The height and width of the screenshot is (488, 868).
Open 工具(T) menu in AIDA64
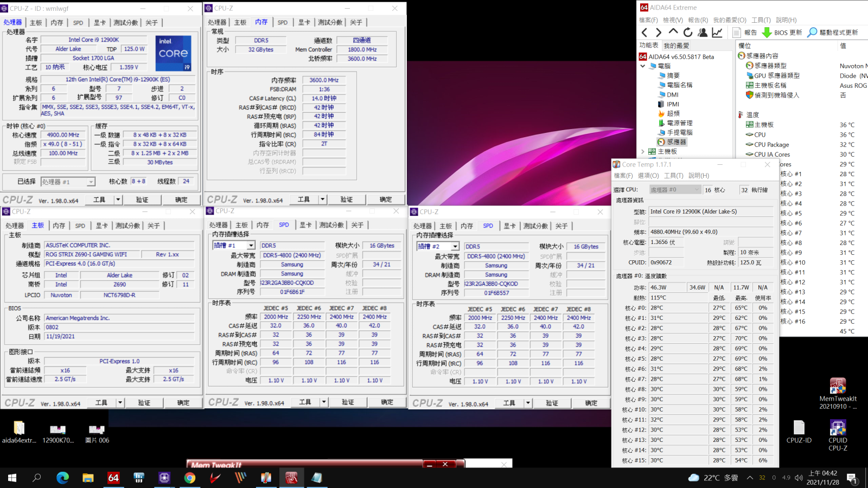coord(761,20)
